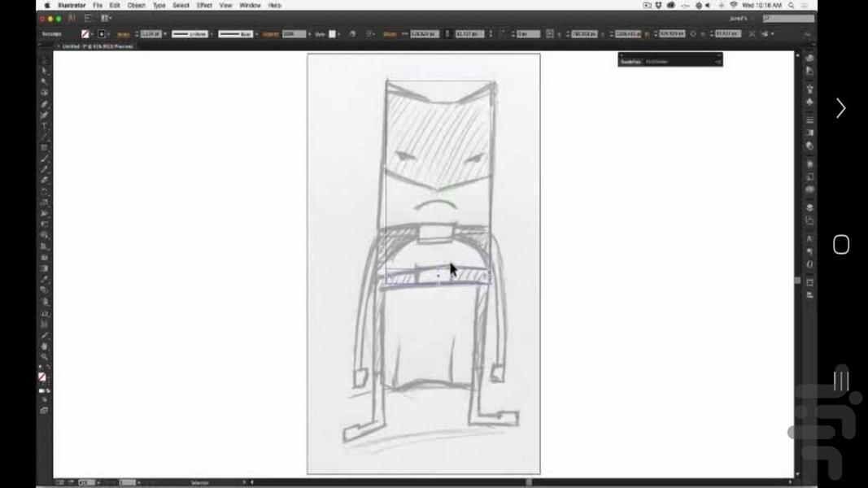Select the Gradient tool
Image resolution: width=868 pixels, height=488 pixels.
pos(44,268)
